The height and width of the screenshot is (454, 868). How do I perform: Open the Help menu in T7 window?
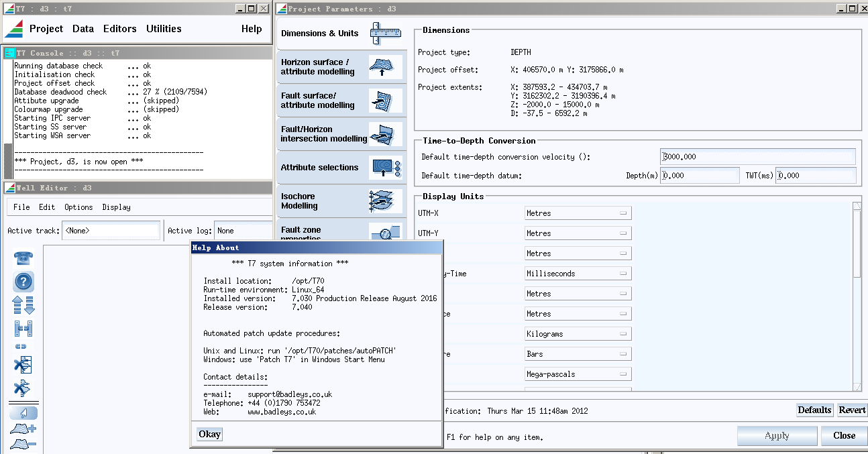click(252, 29)
